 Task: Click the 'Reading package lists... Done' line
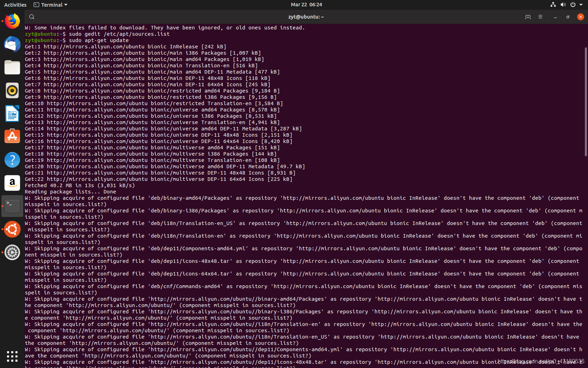point(70,192)
